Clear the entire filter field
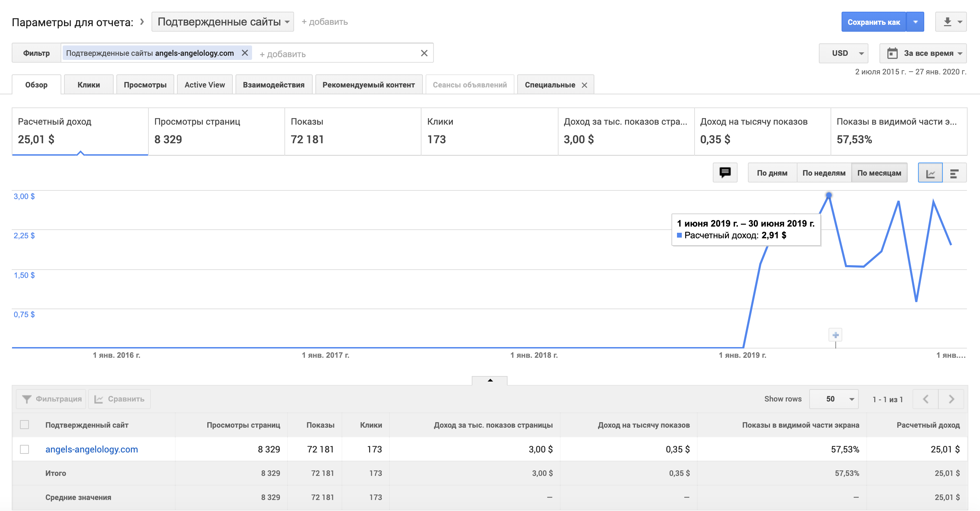 (424, 53)
